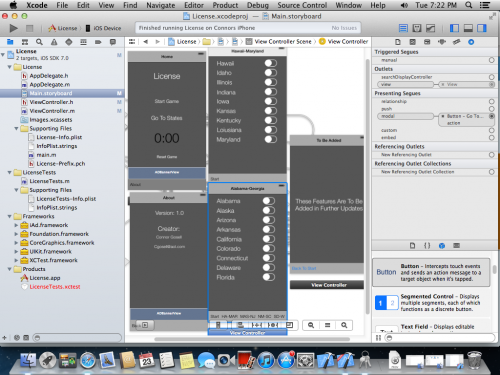Open the Breakpoint navigator icon
Viewport: 500px width, 375px height.
tap(98, 42)
